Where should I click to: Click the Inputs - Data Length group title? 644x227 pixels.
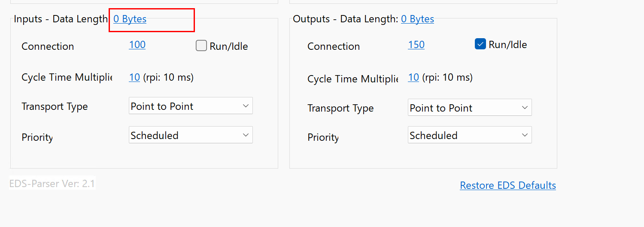point(60,19)
